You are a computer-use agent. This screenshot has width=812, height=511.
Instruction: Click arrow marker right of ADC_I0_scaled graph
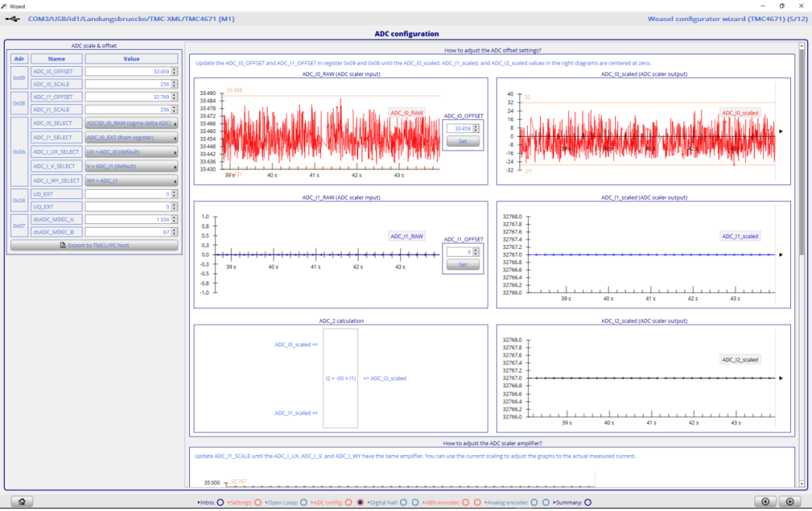781,131
